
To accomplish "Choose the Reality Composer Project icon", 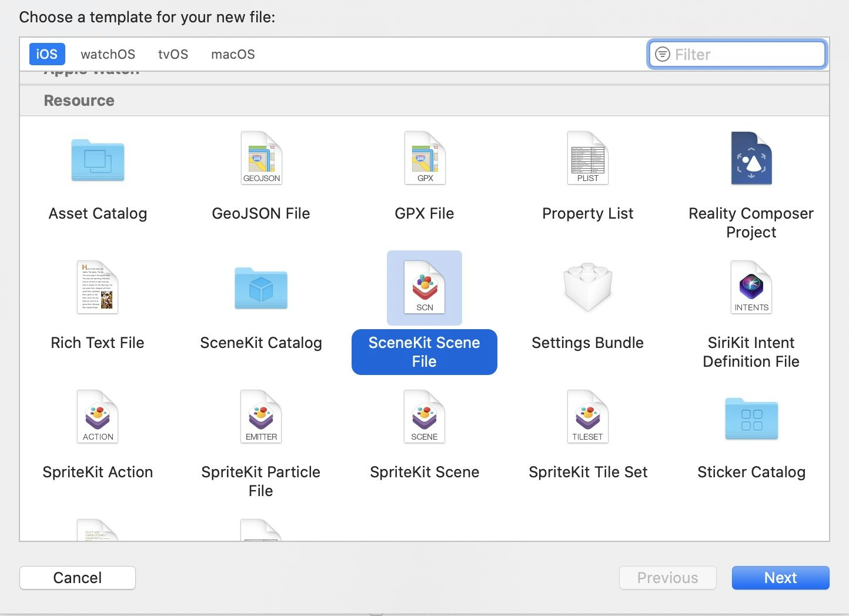I will point(751,158).
